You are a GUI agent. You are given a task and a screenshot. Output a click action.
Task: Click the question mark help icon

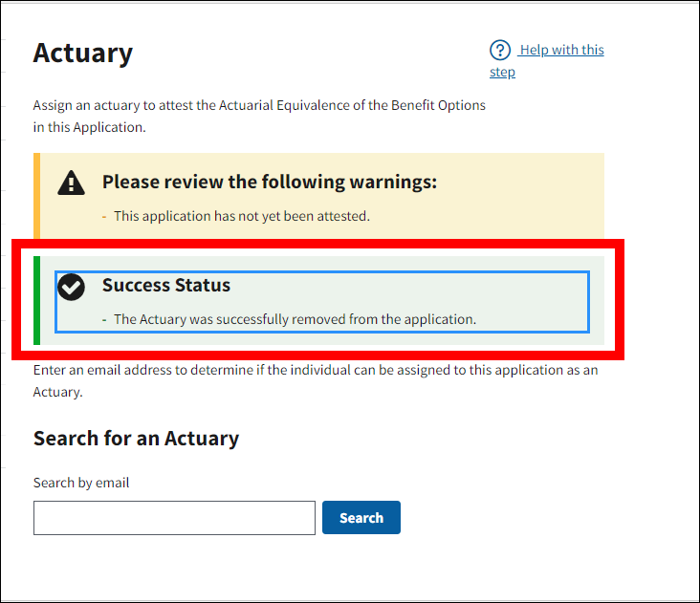click(500, 51)
